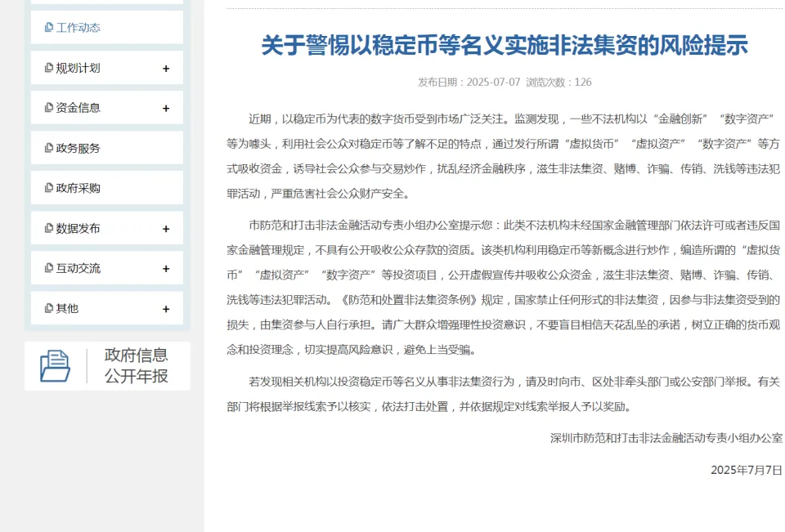Image resolution: width=785 pixels, height=532 pixels.
Task: Open the 工作动态 sidebar item
Action: point(106,28)
